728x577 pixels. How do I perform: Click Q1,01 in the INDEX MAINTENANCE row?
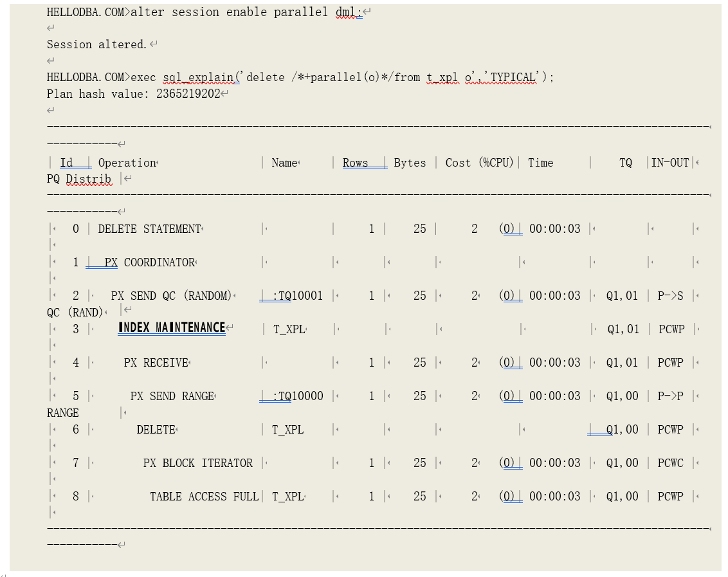coord(624,329)
